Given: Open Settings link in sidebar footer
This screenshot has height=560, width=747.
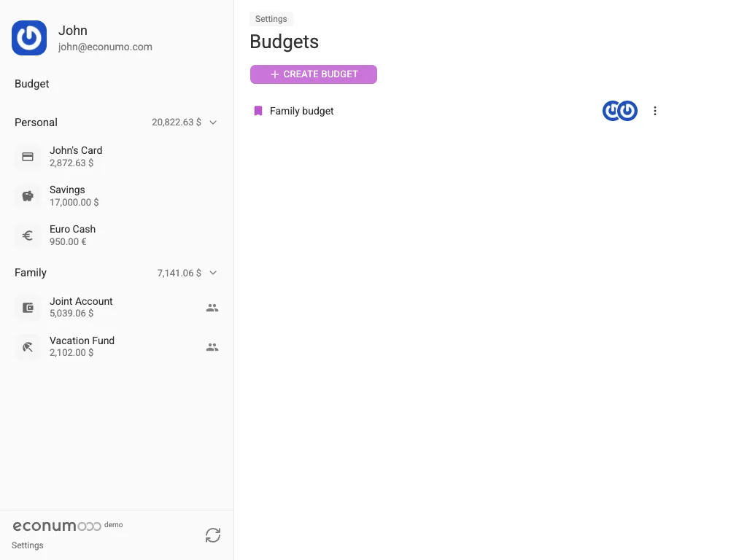Looking at the screenshot, I should [28, 545].
